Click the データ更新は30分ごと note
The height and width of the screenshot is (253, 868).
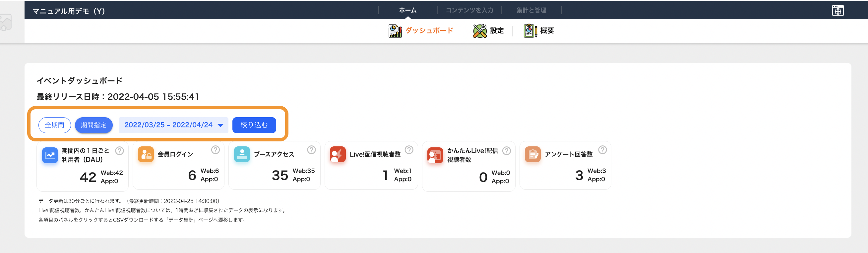click(129, 201)
